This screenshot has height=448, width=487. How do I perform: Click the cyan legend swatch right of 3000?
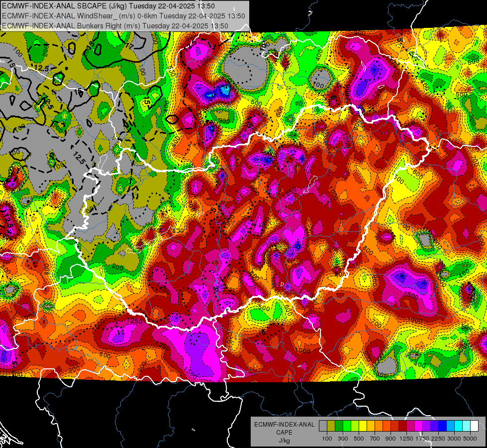[459, 426]
